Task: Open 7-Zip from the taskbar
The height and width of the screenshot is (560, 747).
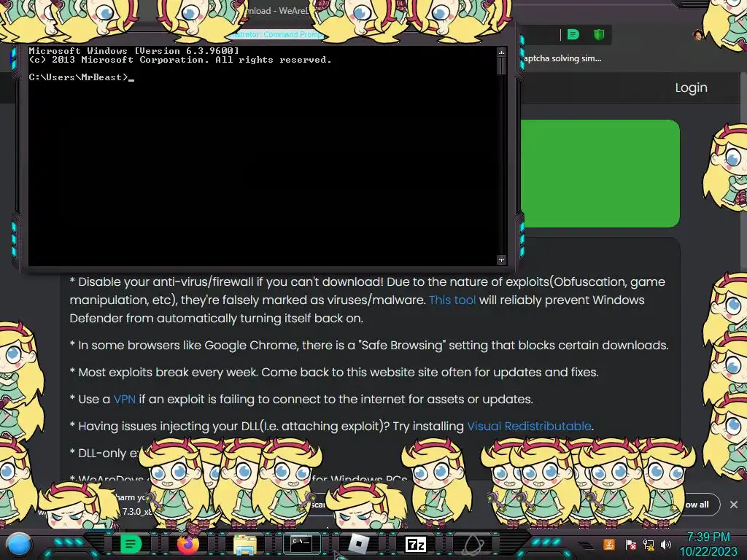Action: [x=415, y=544]
